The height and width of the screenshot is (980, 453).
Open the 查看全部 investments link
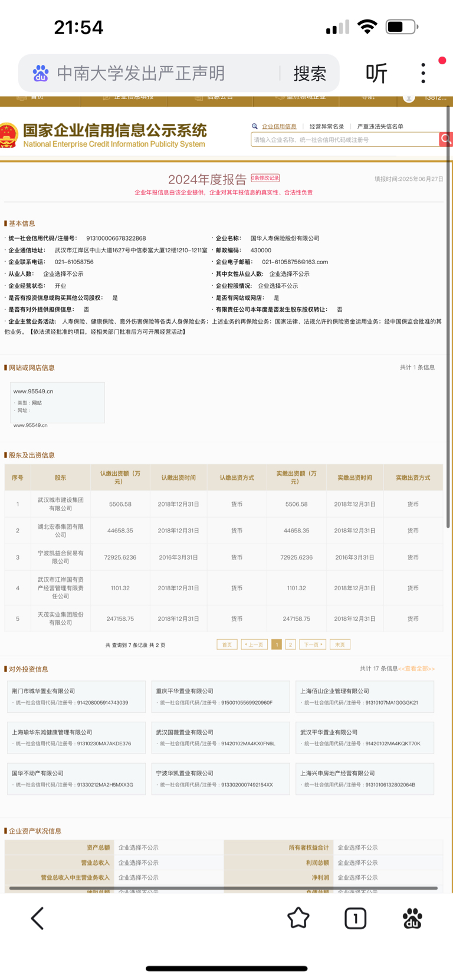tap(416, 669)
